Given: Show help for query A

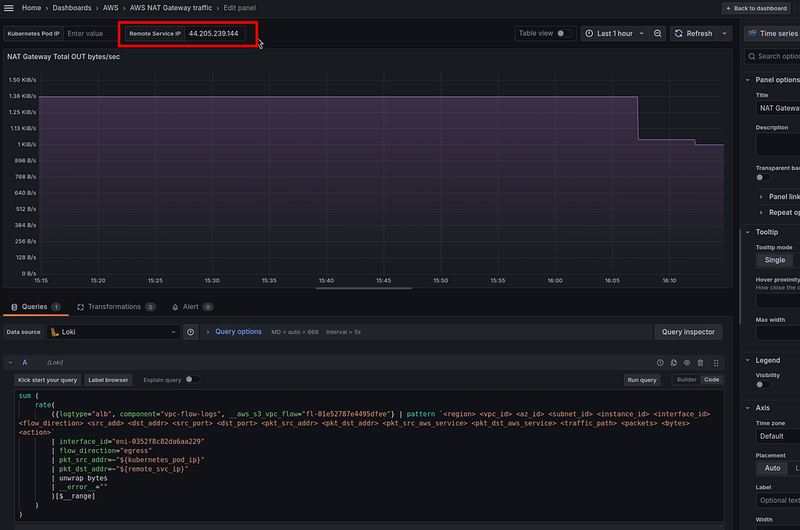Looking at the screenshot, I should (x=660, y=363).
